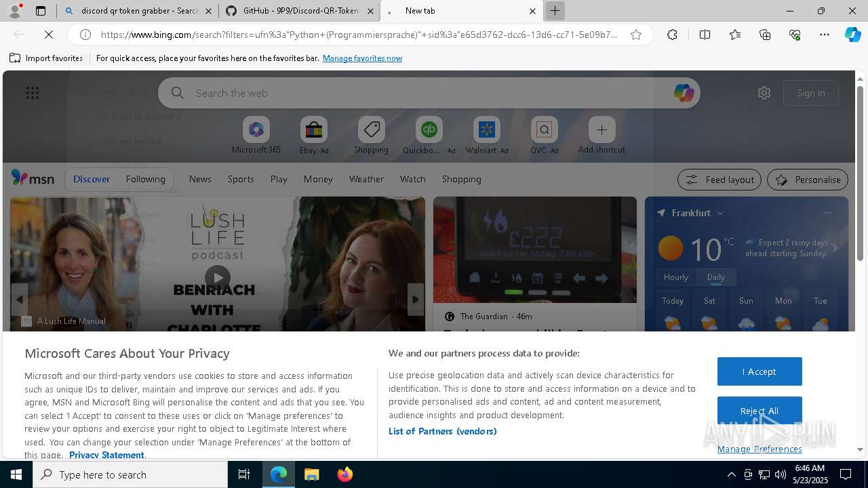
Task: Open Privacy Statement link
Action: coord(106,455)
